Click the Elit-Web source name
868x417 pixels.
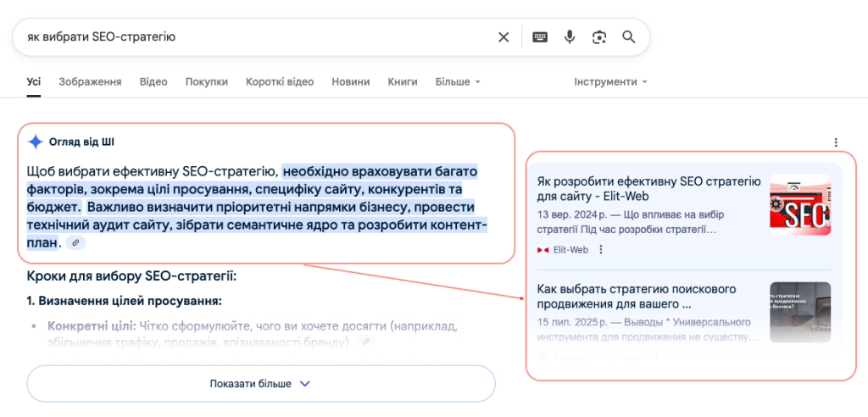570,250
